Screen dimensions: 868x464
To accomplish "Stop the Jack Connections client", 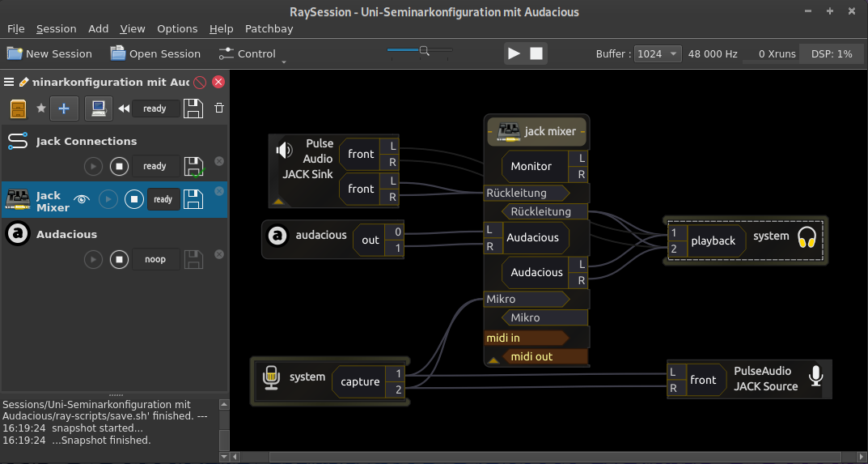I will click(x=120, y=166).
